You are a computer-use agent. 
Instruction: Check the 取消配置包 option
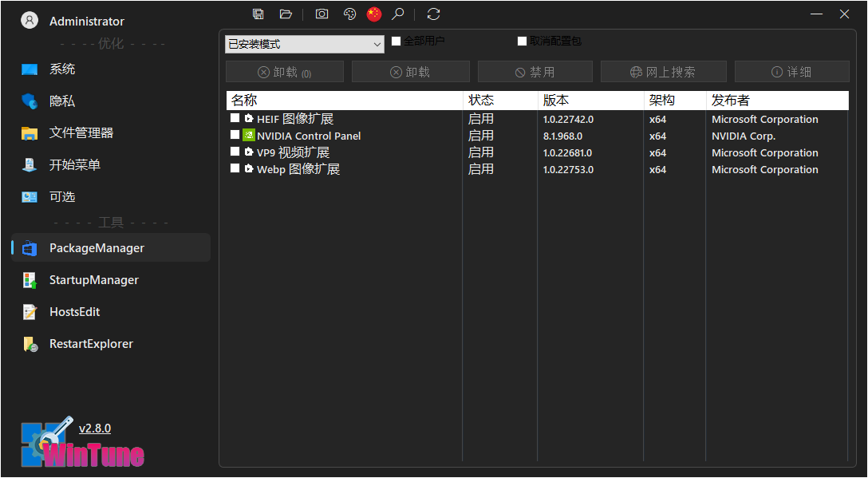523,41
